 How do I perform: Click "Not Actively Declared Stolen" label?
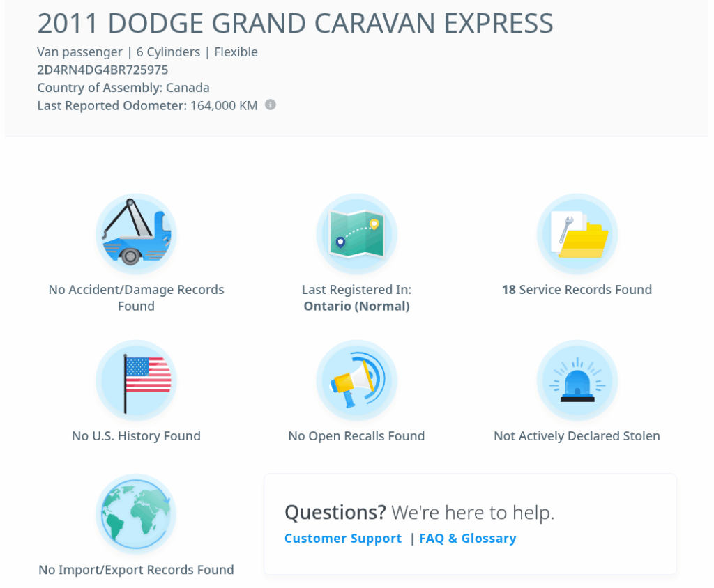pos(577,436)
